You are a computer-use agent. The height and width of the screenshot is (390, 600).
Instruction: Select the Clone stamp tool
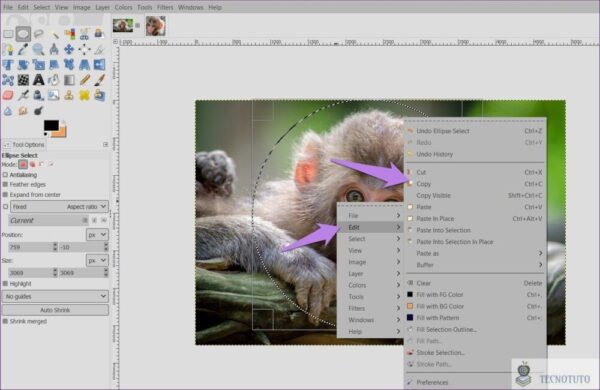coord(69,95)
